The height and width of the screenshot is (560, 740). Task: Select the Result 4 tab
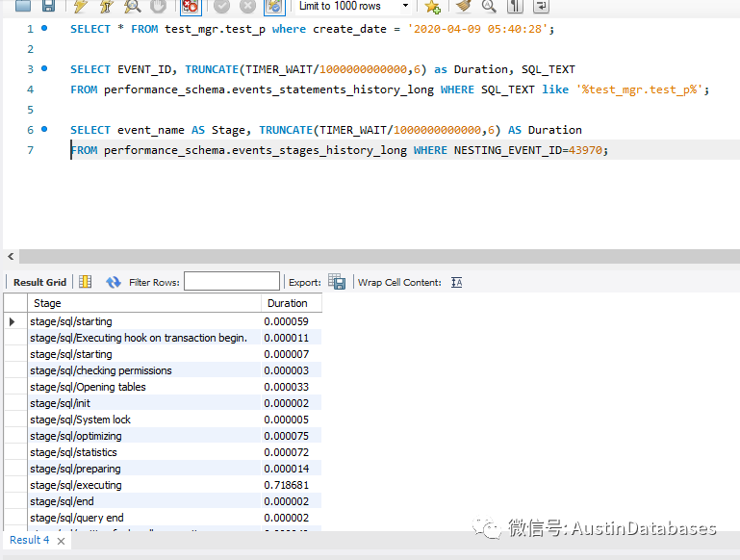click(x=29, y=540)
